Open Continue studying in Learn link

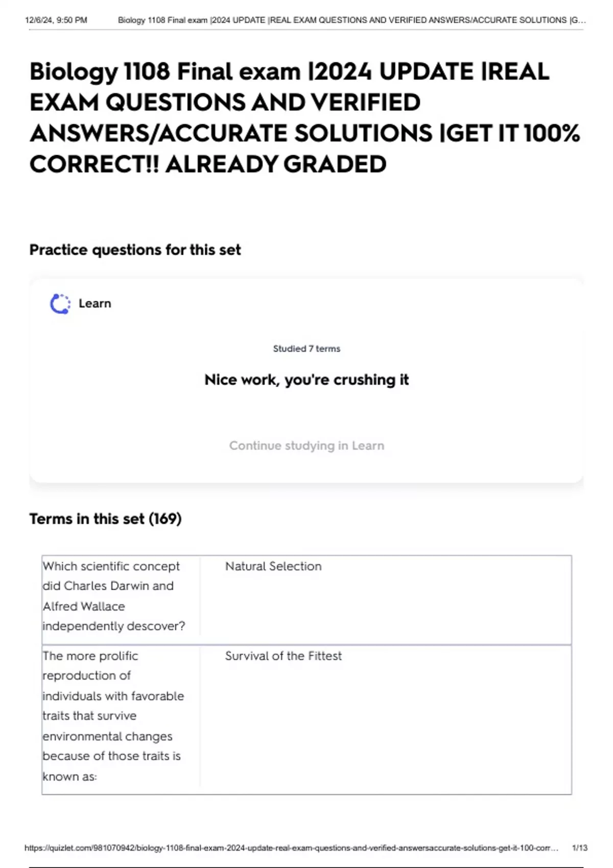[x=306, y=445]
